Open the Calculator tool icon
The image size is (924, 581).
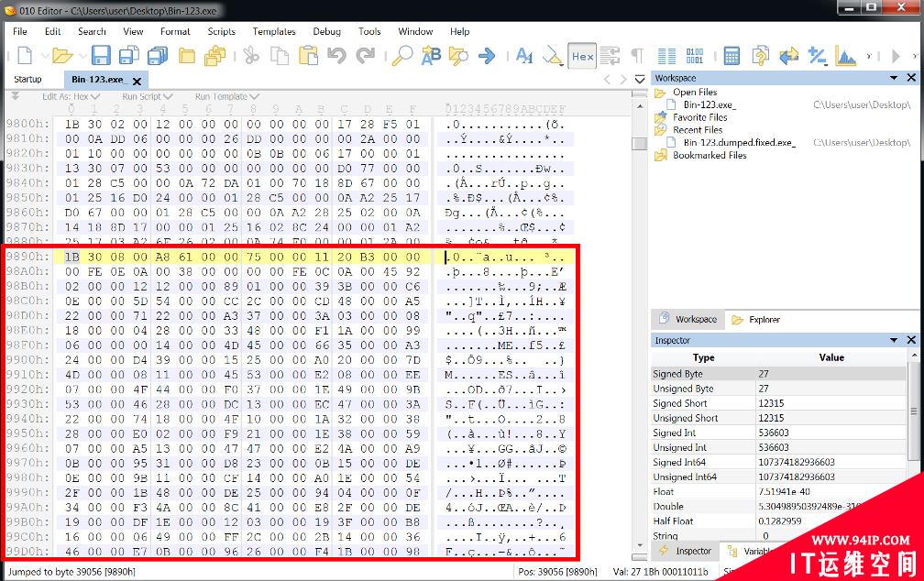[731, 56]
